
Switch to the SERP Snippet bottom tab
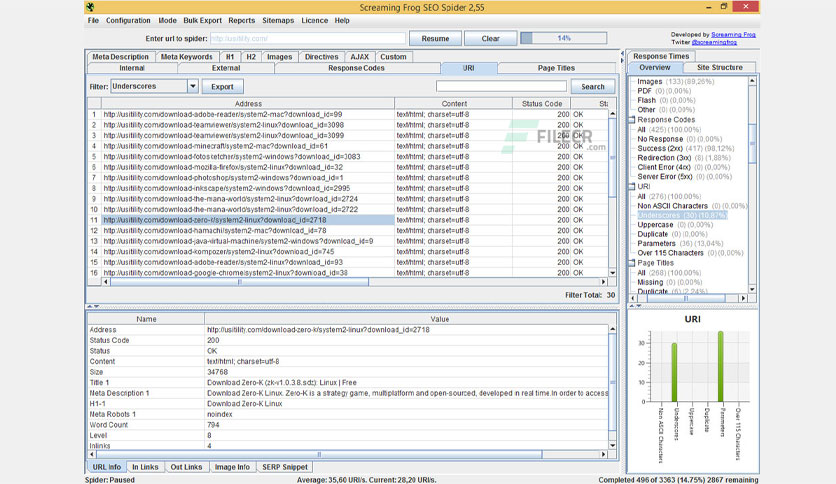coord(285,467)
